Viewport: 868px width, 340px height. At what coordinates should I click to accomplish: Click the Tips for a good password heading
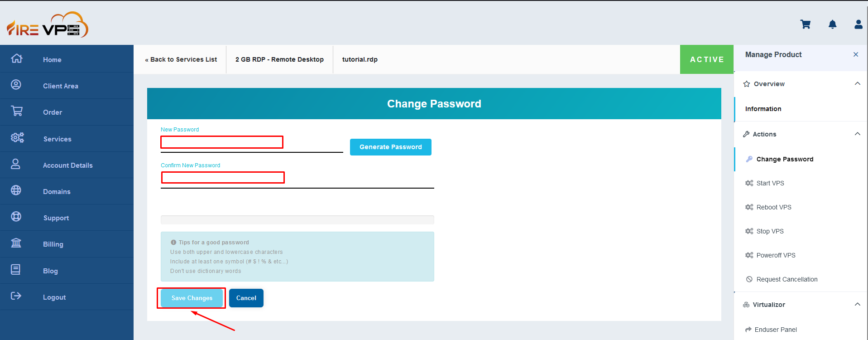click(214, 243)
